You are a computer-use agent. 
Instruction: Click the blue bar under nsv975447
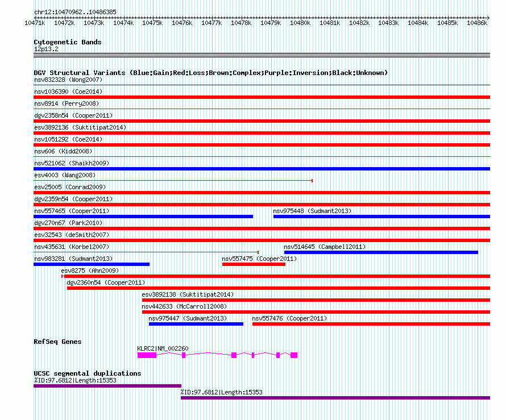[x=196, y=324]
